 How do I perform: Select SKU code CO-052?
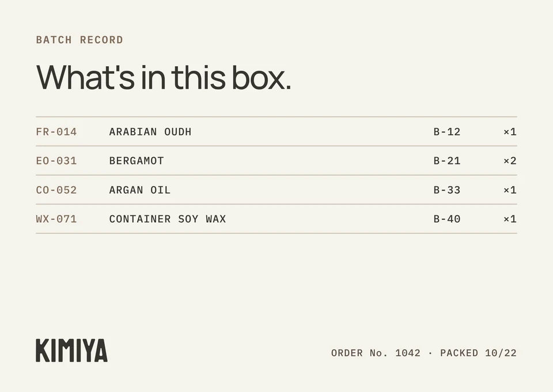click(56, 190)
